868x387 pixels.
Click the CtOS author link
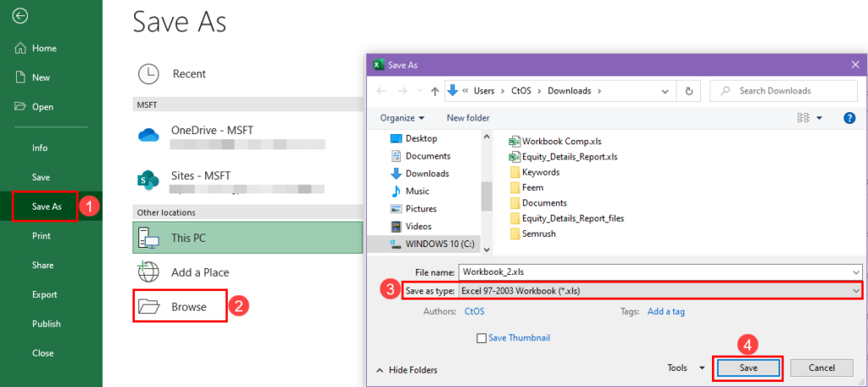(x=475, y=311)
